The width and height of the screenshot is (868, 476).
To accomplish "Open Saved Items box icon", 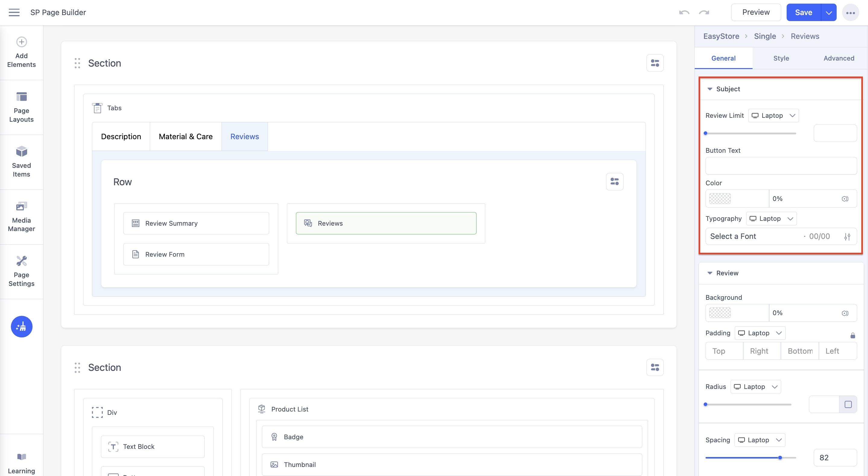I will (22, 152).
